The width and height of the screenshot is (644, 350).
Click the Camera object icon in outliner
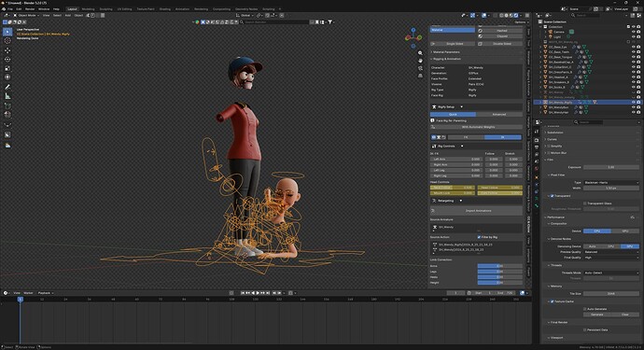551,32
